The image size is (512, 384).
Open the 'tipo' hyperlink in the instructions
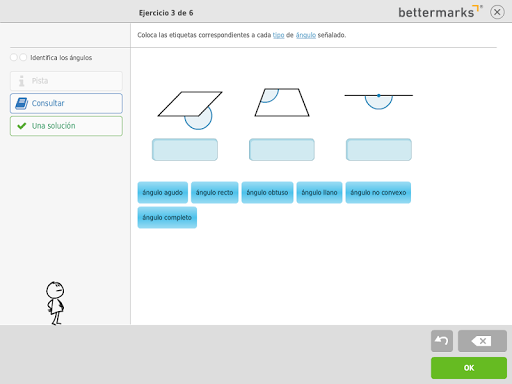click(x=278, y=35)
